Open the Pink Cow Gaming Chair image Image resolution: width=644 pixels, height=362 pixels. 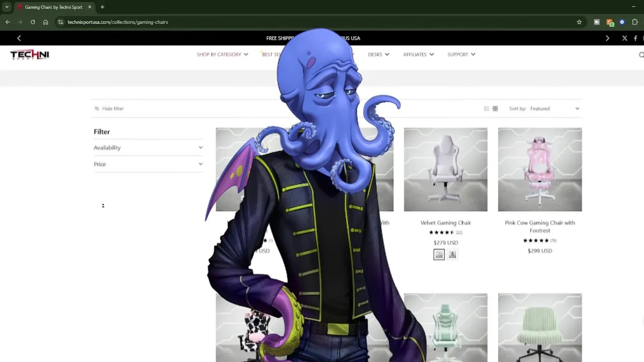coord(540,169)
